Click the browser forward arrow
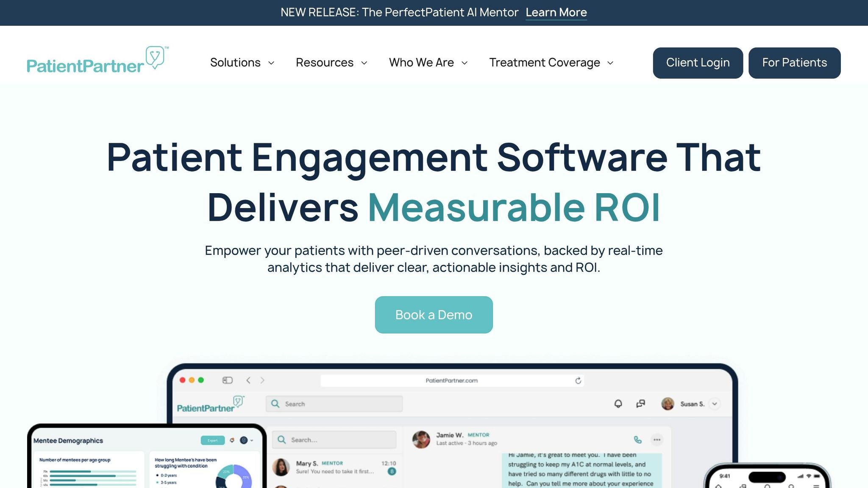This screenshot has width=868, height=488. point(263,380)
